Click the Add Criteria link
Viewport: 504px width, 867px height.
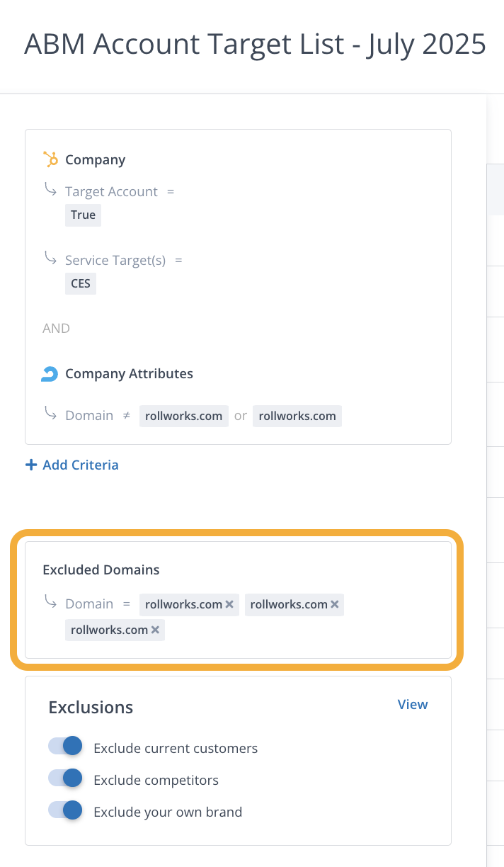pyautogui.click(x=80, y=465)
